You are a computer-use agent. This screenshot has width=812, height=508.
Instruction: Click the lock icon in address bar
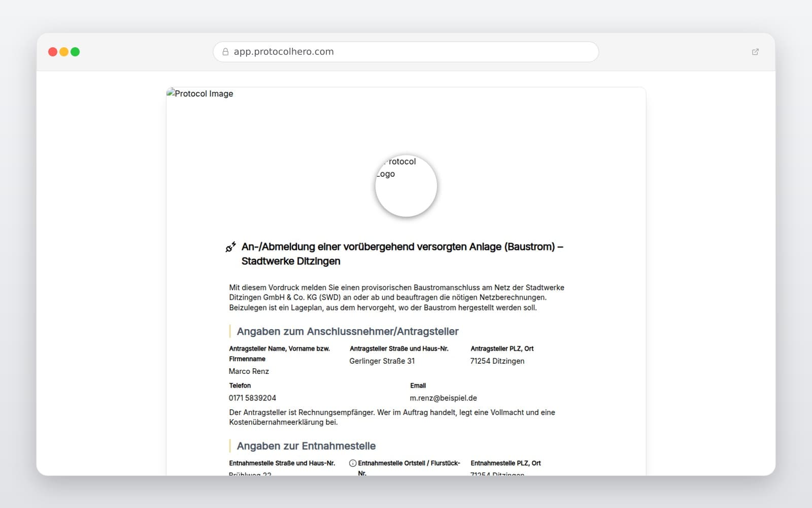[x=225, y=52]
